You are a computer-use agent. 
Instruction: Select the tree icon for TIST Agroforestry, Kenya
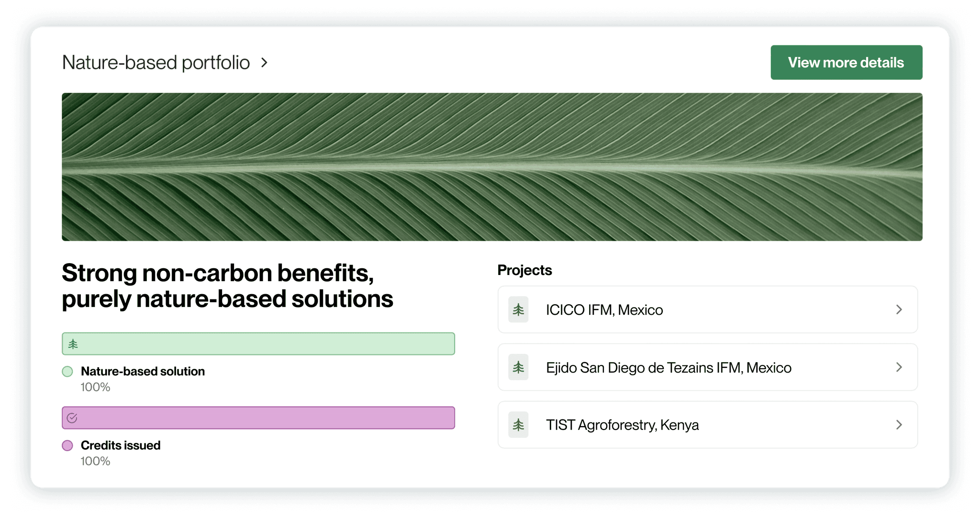(518, 425)
